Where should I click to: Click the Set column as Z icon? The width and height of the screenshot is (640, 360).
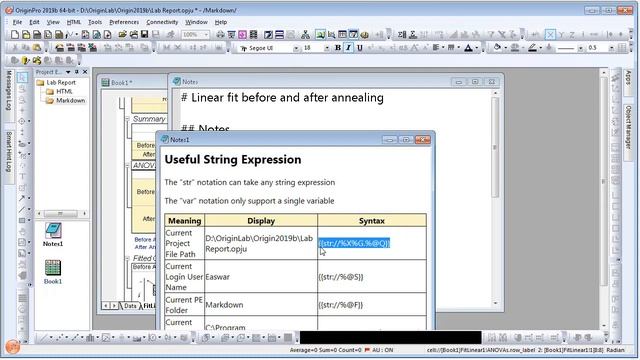[572, 35]
